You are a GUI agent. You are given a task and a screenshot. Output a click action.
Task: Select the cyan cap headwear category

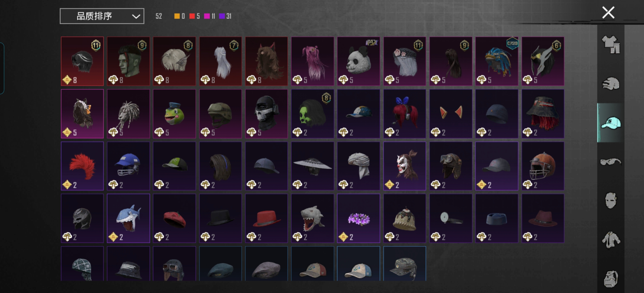[x=611, y=123]
